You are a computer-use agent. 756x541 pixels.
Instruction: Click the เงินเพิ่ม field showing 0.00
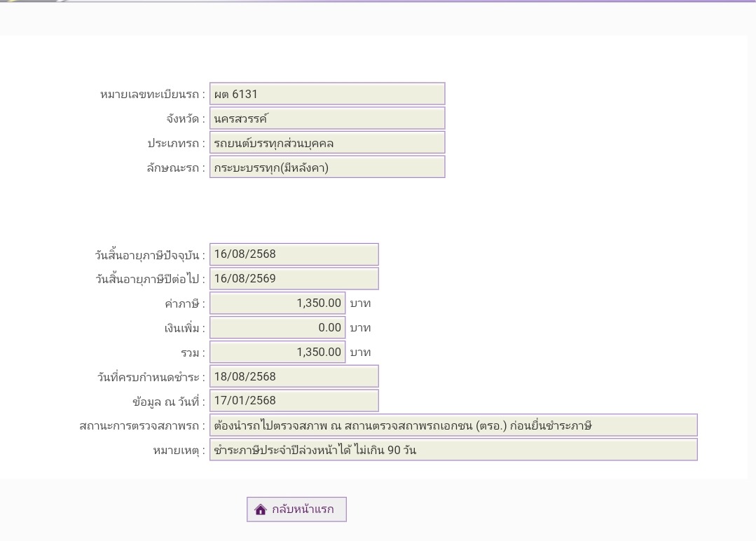277,327
